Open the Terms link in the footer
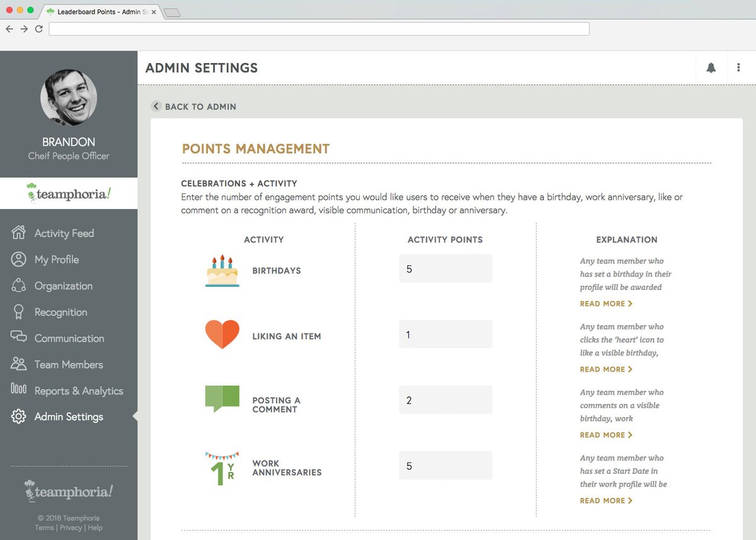This screenshot has height=540, width=756. tap(44, 527)
